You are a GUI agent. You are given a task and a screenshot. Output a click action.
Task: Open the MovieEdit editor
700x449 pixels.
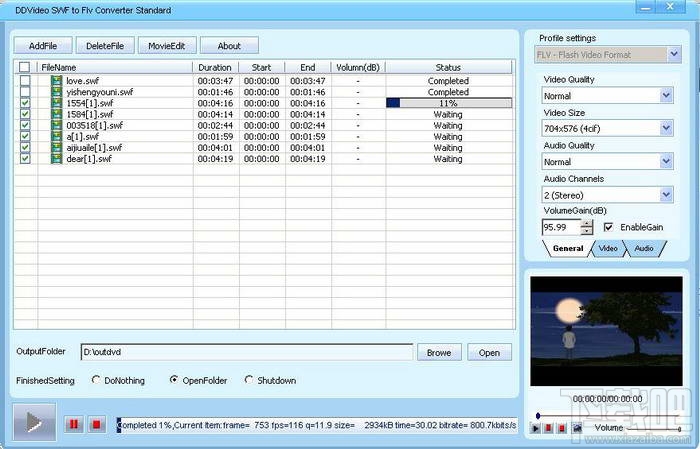point(167,46)
